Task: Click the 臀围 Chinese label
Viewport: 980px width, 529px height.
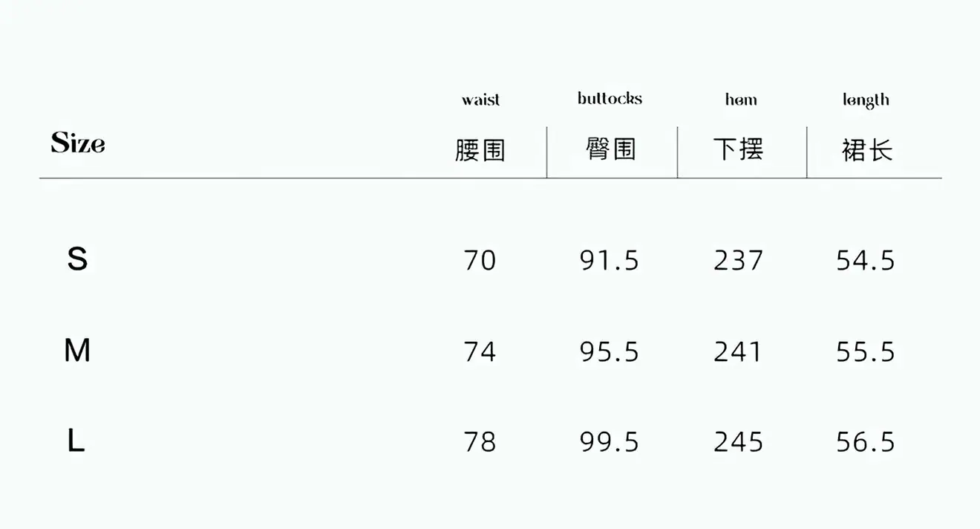Action: coord(611,150)
